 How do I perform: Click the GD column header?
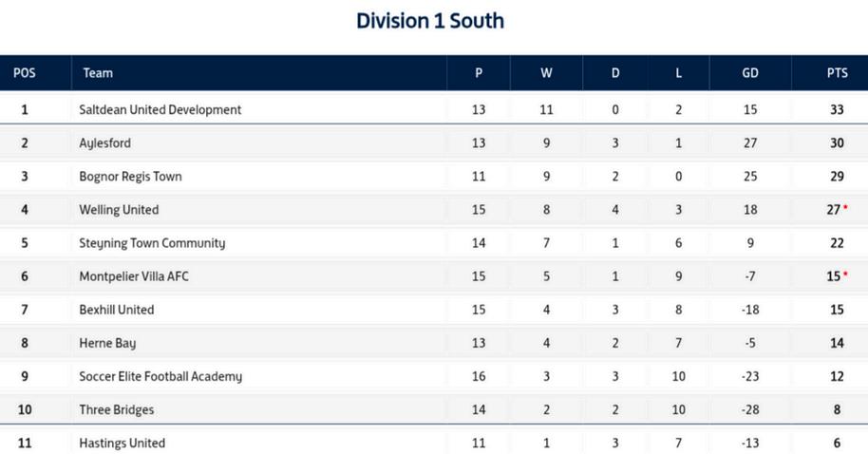click(749, 73)
